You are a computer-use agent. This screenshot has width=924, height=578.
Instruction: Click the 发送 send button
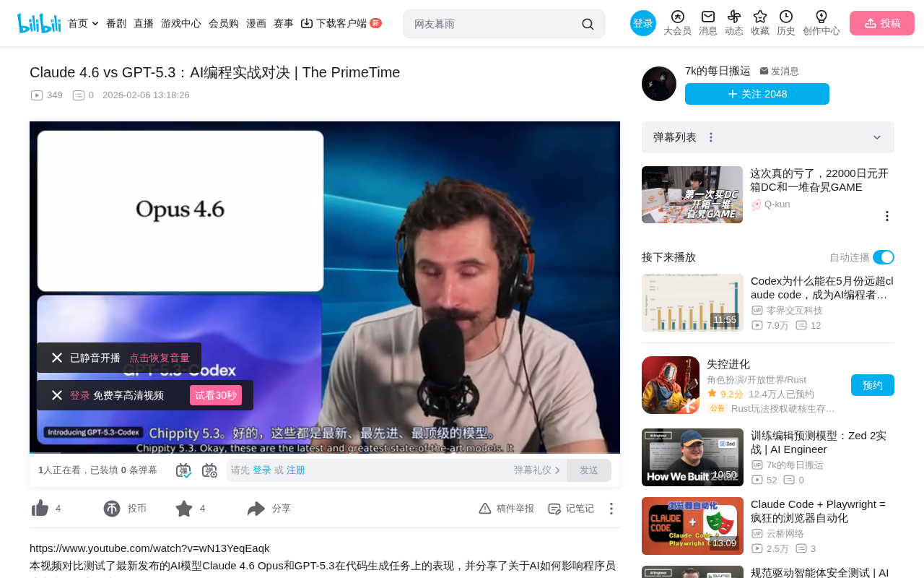point(589,470)
